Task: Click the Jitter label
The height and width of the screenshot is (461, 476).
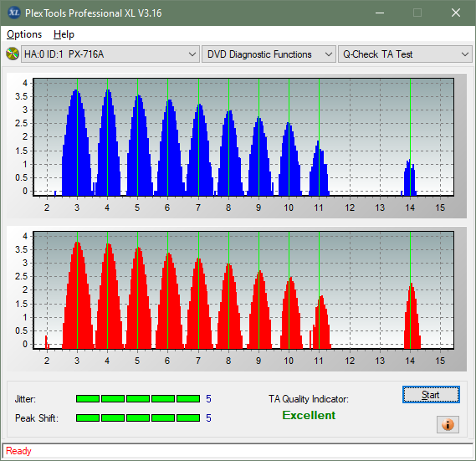Action: pyautogui.click(x=25, y=399)
